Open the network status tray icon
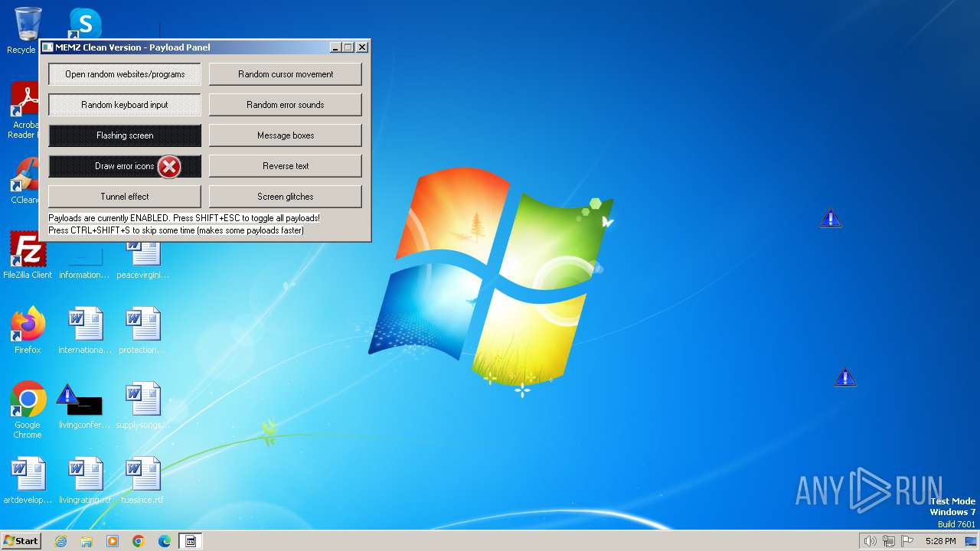Viewport: 980px width, 551px height. click(889, 541)
